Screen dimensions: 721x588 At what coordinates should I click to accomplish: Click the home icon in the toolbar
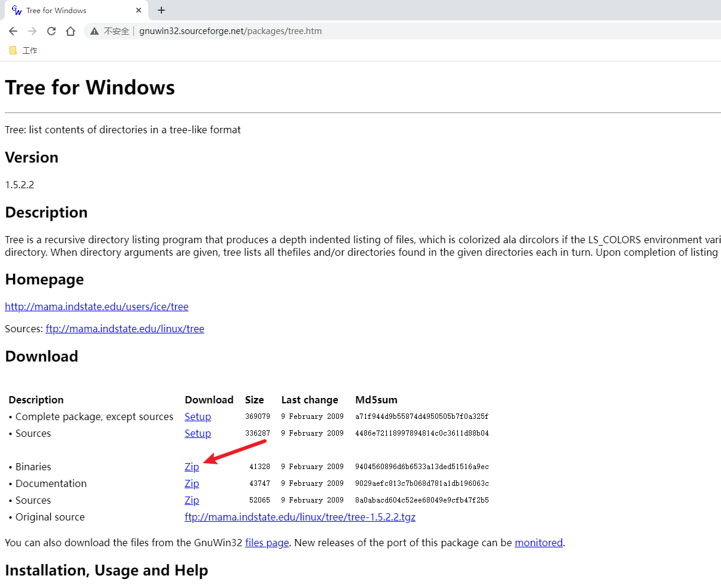tap(71, 30)
